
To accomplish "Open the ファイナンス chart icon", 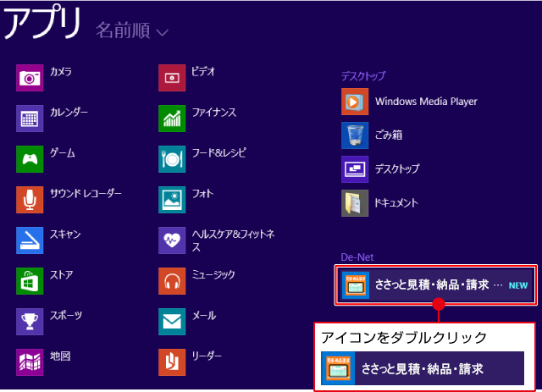I will point(172,119).
